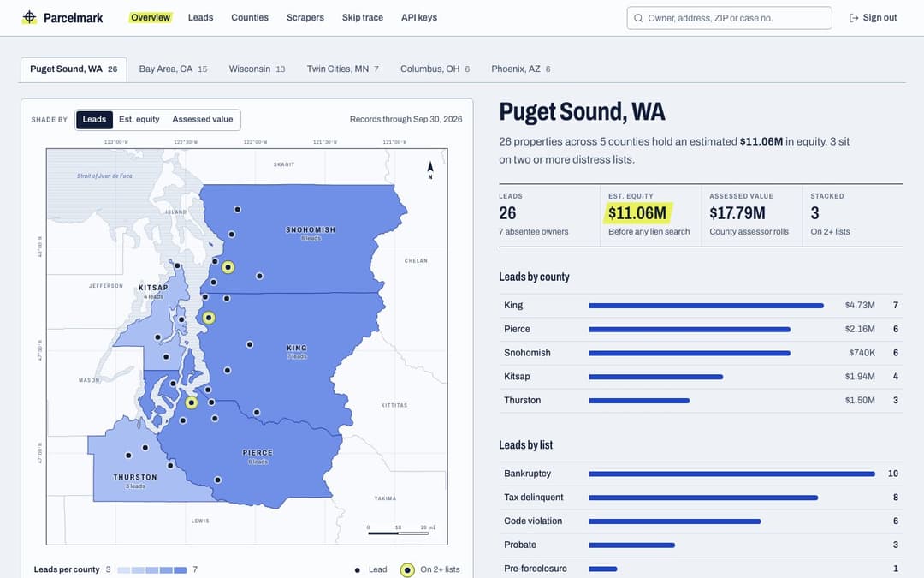
Task: Open the Skip trace menu item
Action: 363,18
